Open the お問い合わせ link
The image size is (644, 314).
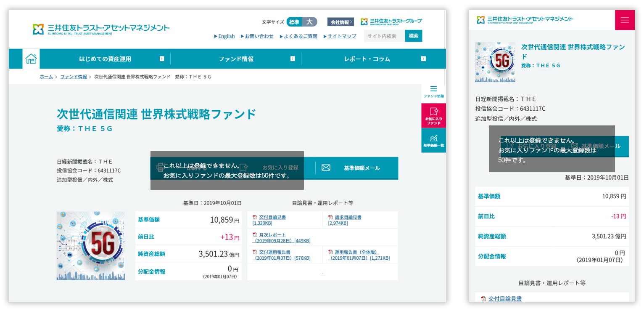tap(259, 36)
